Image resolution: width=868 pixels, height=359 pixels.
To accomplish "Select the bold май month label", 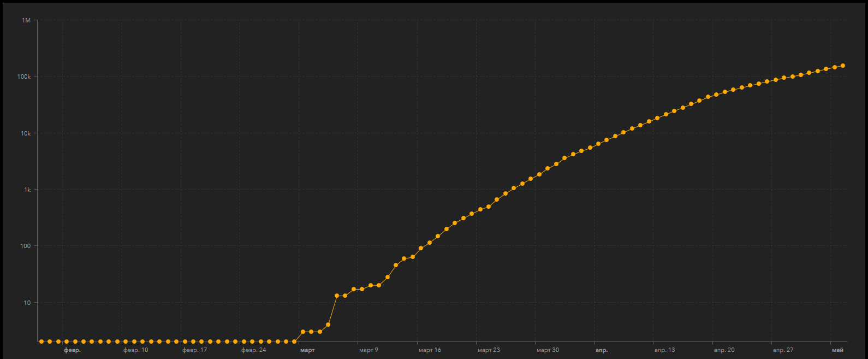I will tap(837, 350).
